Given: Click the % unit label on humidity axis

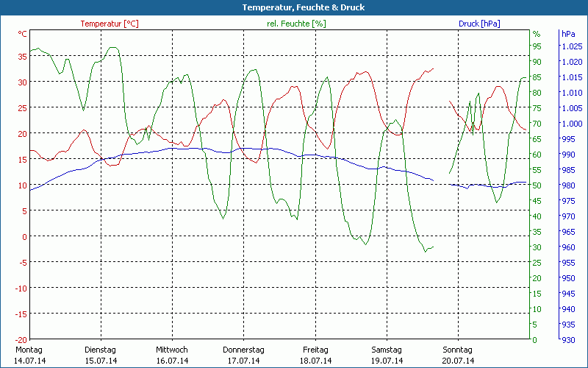Looking at the screenshot, I should (x=537, y=34).
